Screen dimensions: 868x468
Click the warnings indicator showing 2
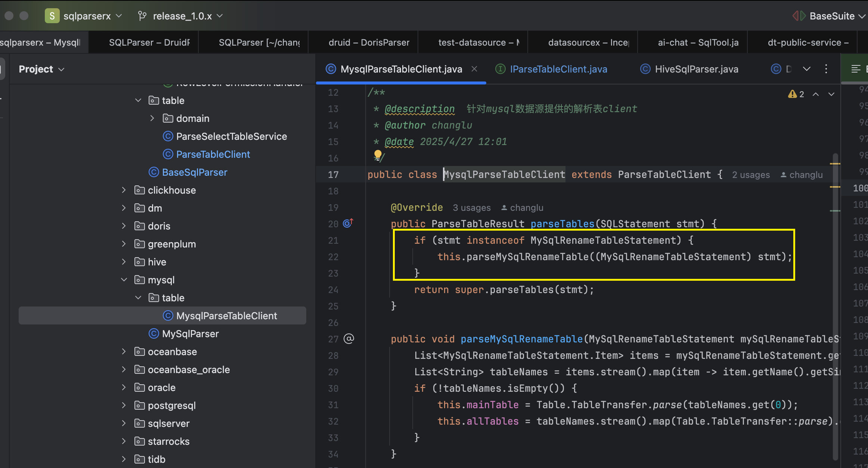tap(796, 94)
